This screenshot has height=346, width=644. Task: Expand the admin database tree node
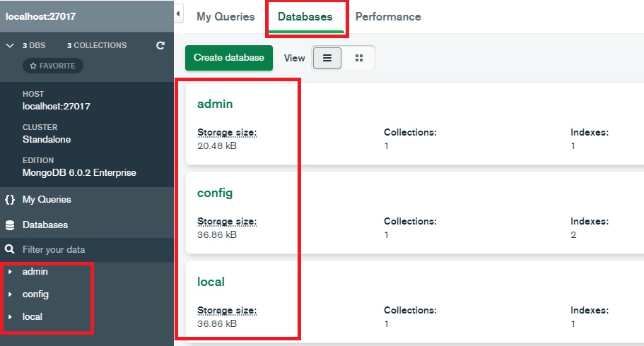click(10, 272)
